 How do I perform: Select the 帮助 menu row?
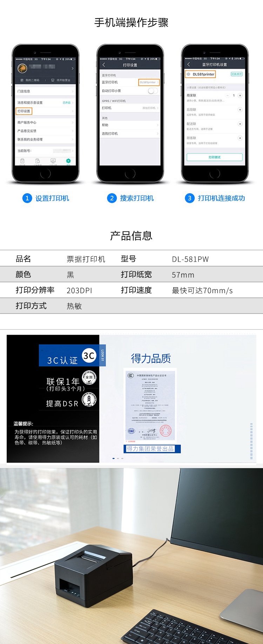coord(130,125)
